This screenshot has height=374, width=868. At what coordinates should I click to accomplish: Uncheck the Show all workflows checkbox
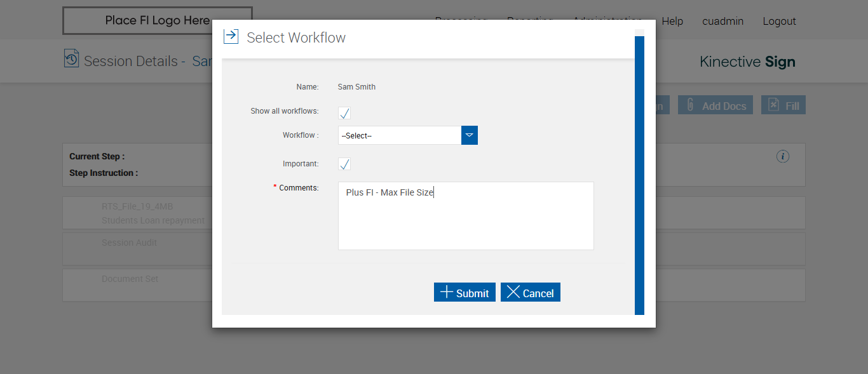(x=344, y=113)
